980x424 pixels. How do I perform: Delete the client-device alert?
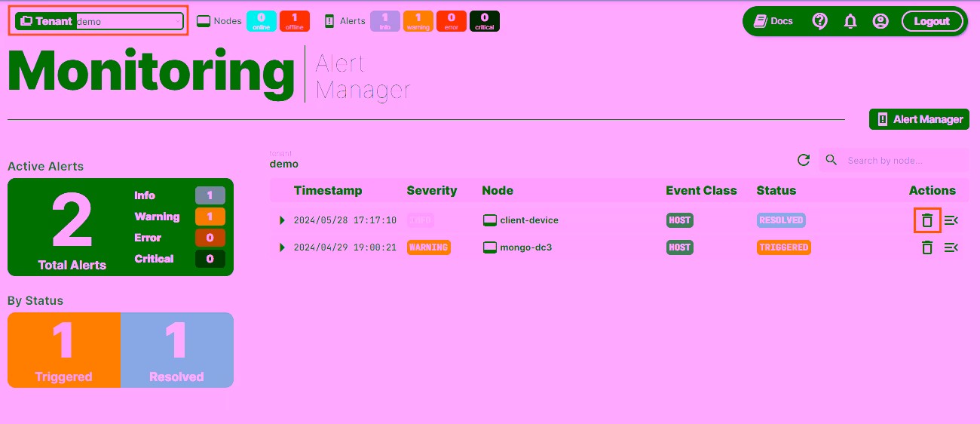pos(927,220)
